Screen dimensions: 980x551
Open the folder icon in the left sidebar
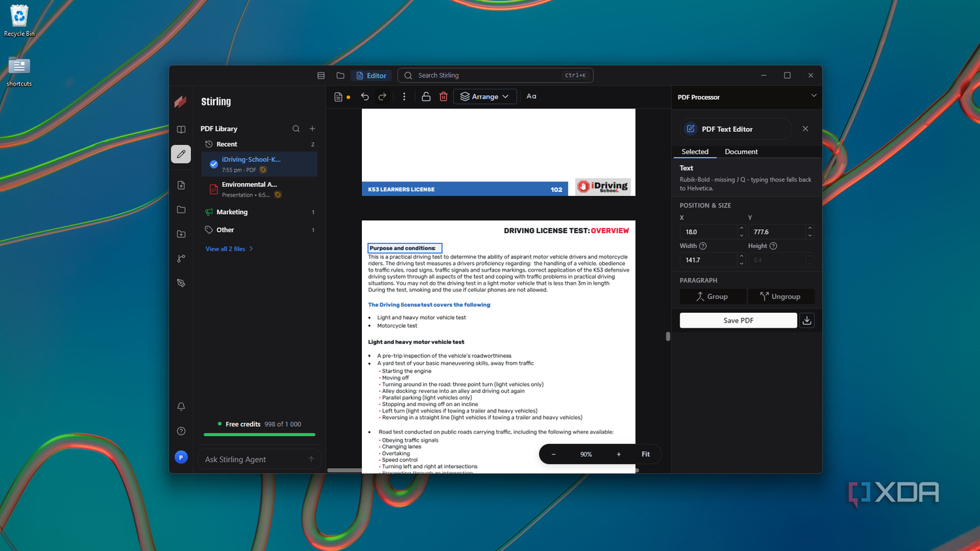point(181,210)
